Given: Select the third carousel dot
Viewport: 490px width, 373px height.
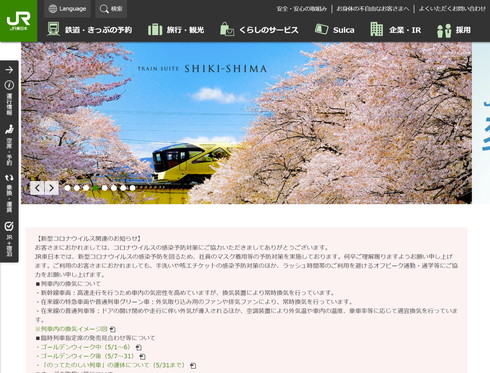Looking at the screenshot, I should 86,188.
